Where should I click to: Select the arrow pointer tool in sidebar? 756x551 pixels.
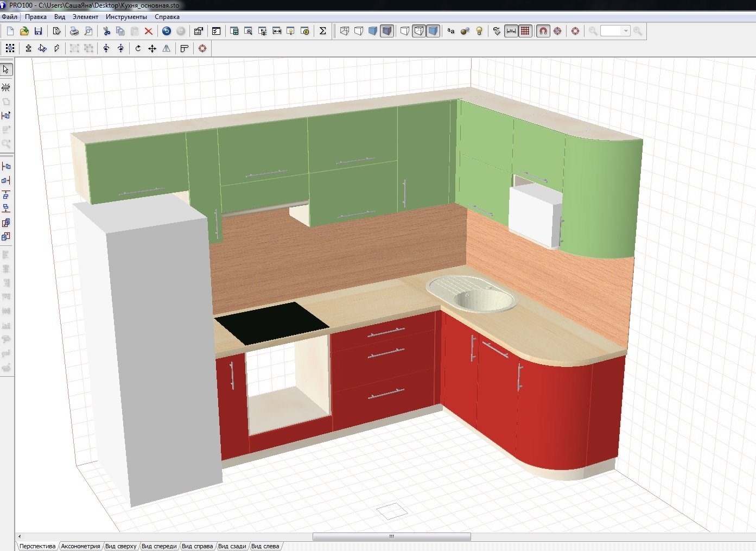point(6,69)
